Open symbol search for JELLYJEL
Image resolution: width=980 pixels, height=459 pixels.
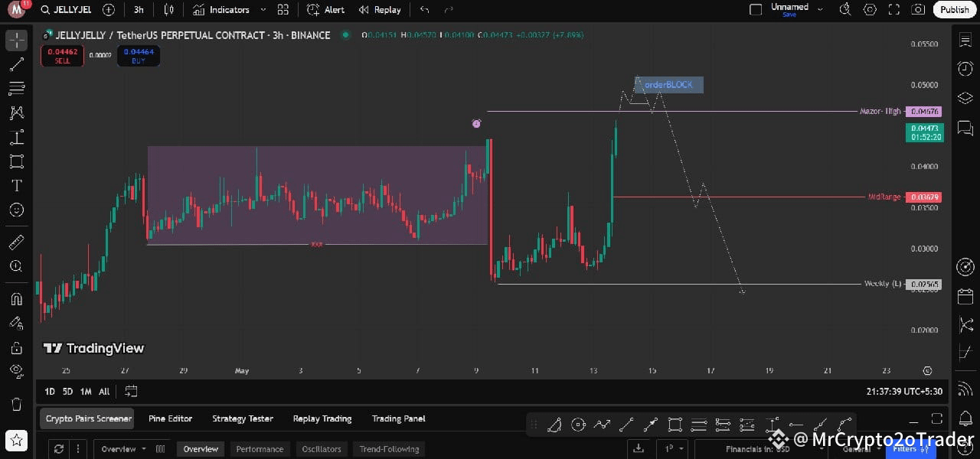point(67,10)
